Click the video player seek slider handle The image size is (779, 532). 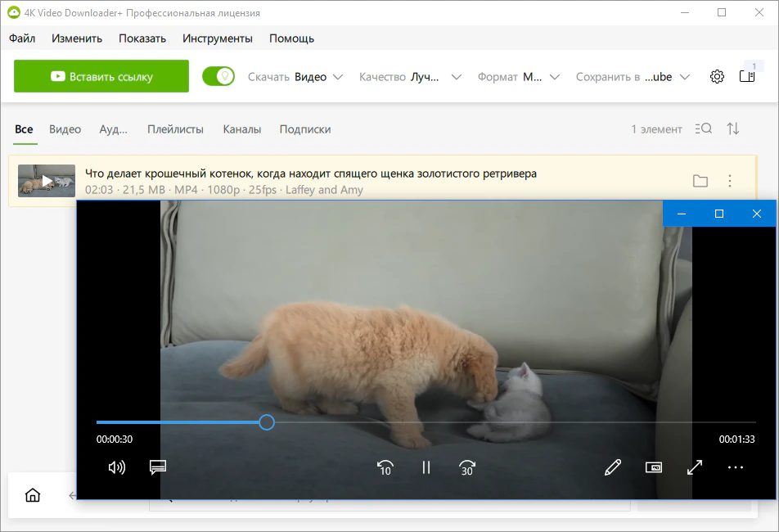point(267,422)
